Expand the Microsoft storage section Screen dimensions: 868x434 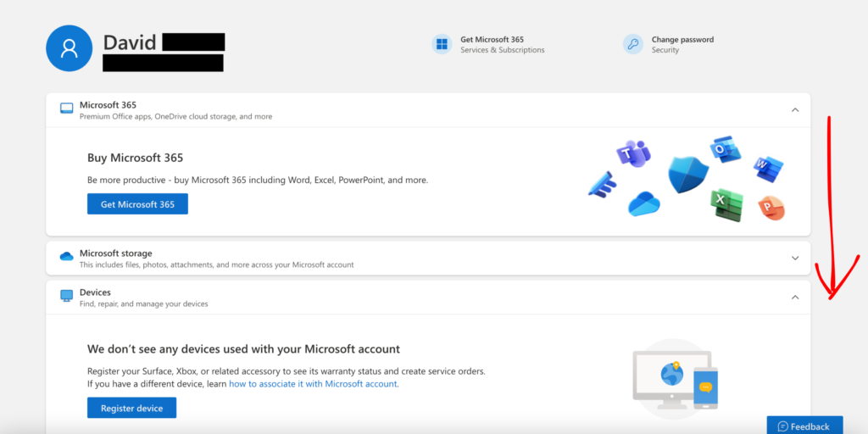click(x=794, y=258)
